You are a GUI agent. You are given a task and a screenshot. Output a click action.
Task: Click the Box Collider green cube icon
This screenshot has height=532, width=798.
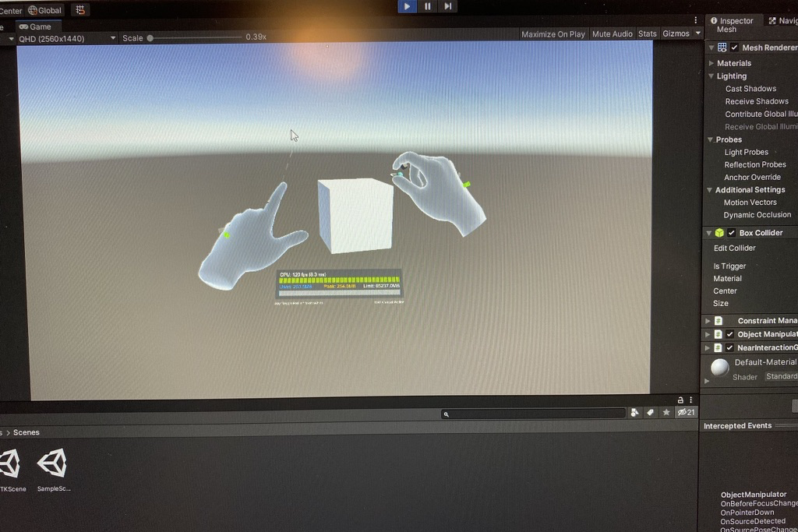[719, 233]
